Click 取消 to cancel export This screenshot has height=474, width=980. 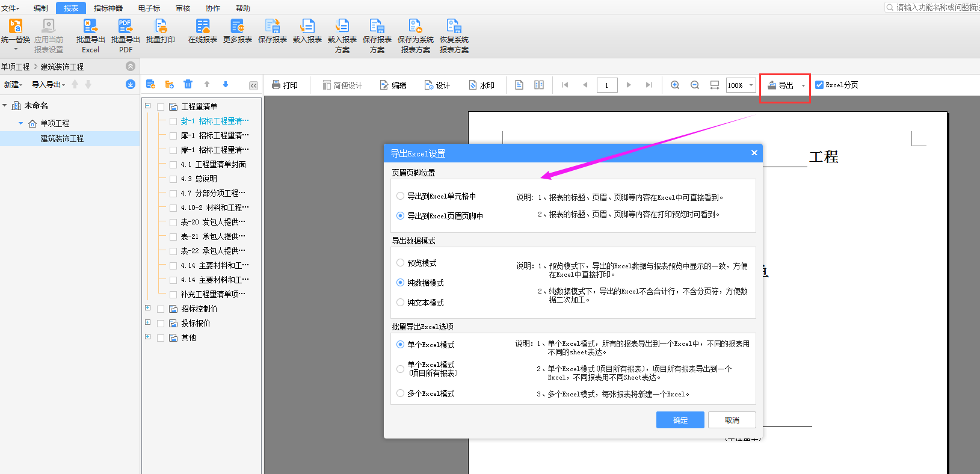point(732,420)
